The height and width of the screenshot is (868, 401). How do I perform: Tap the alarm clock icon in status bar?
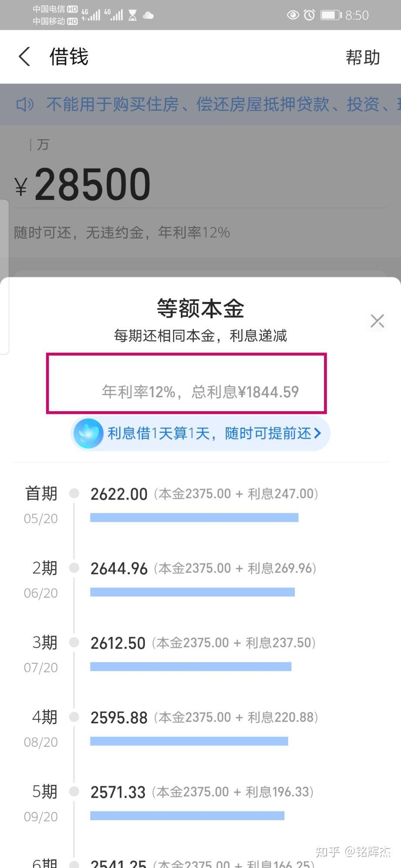click(x=309, y=14)
